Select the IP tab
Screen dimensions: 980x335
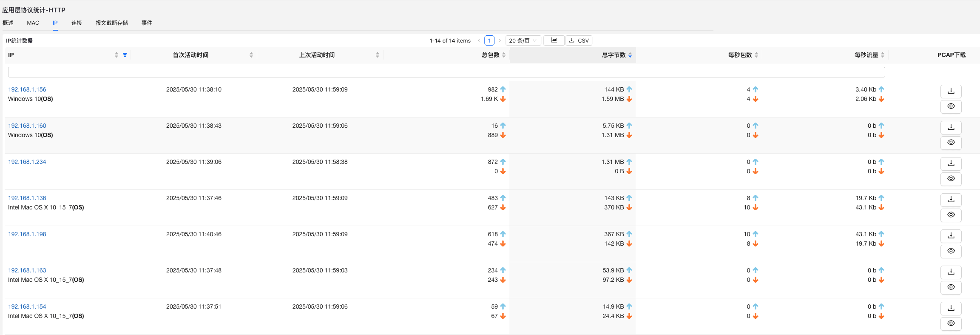[55, 23]
